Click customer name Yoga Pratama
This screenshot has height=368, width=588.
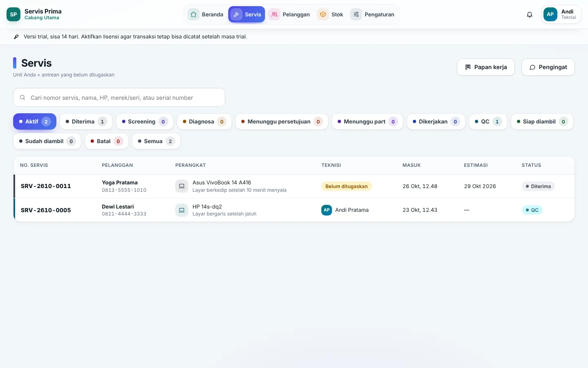click(x=120, y=182)
